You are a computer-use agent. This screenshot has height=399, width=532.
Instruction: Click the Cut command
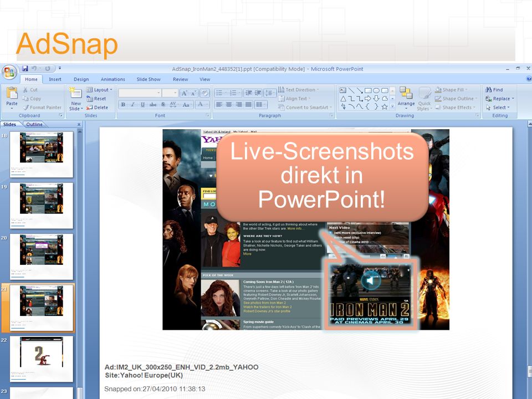(30, 90)
